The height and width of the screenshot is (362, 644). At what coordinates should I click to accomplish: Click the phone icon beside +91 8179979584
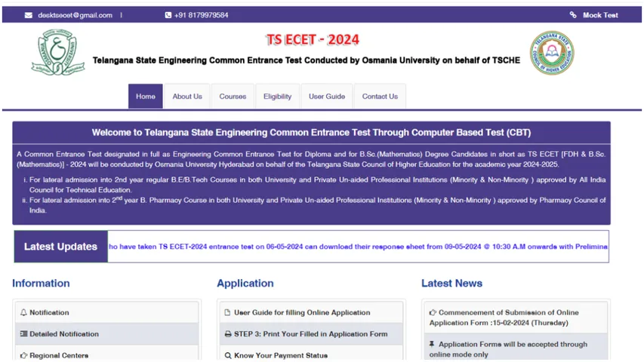168,15
